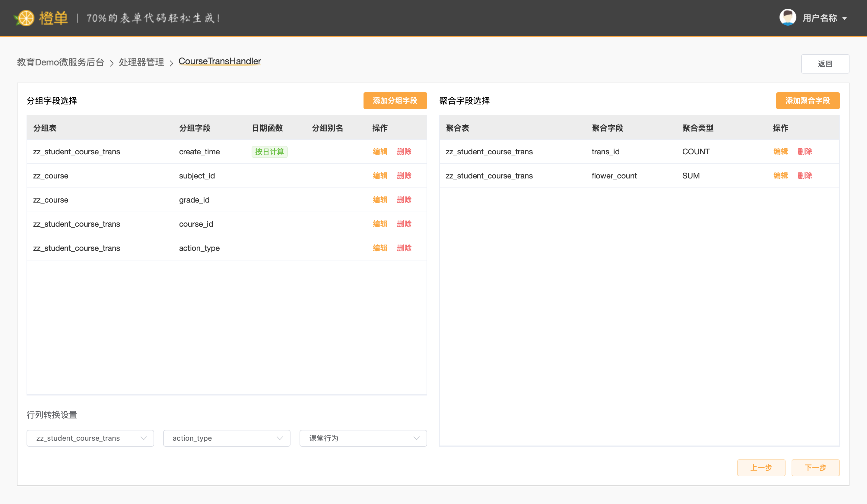
Task: Edit the trans_id COUNT aggregate row
Action: tap(780, 152)
